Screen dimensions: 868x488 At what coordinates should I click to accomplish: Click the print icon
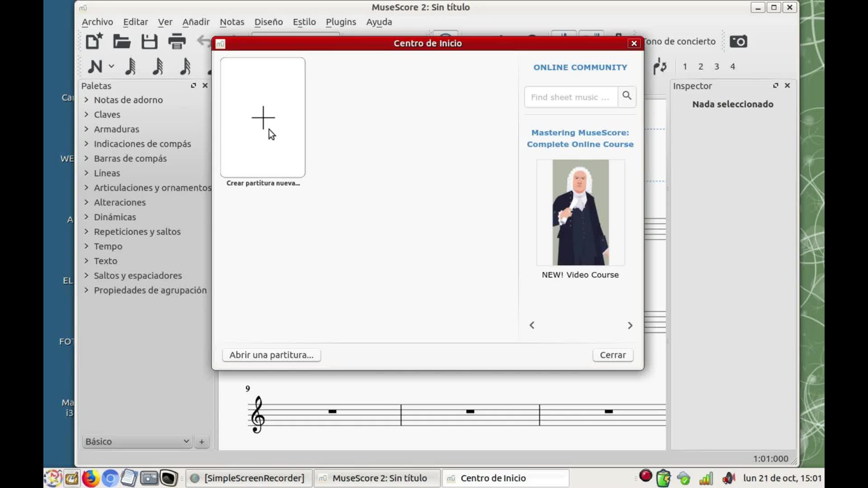tap(177, 42)
